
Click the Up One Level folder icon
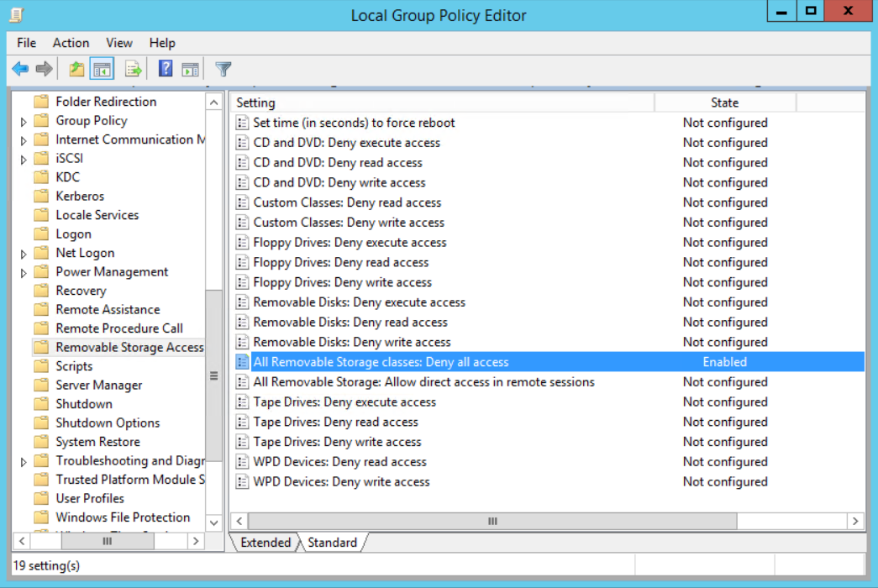(77, 69)
